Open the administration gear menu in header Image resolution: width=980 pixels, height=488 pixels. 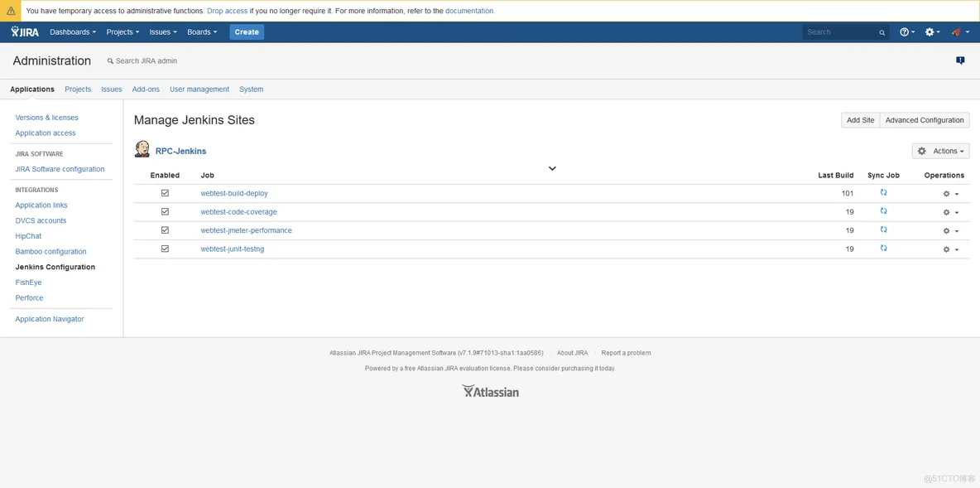tap(933, 32)
